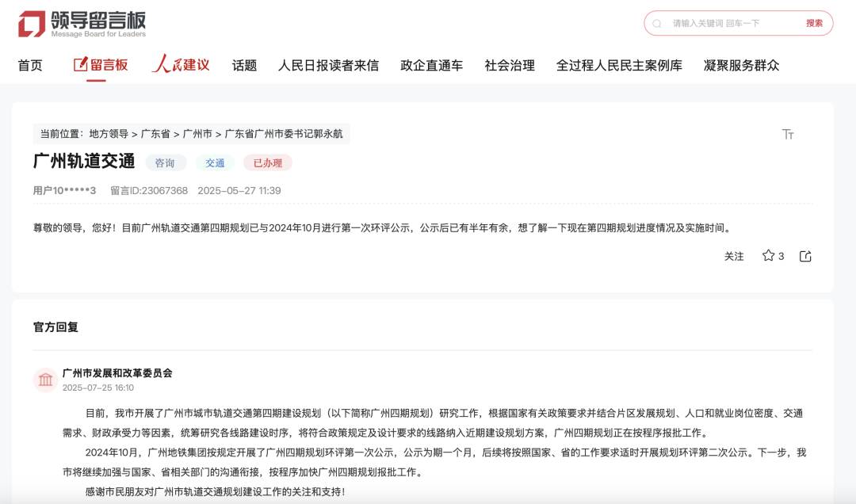Click the 搜索 search button

click(x=815, y=23)
